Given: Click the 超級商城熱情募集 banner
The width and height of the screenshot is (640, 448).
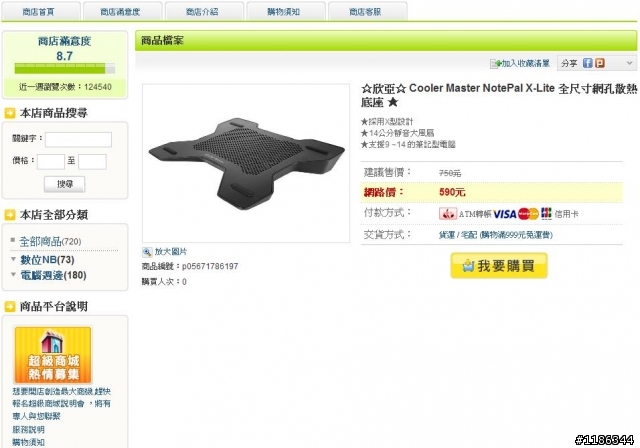Looking at the screenshot, I should click(53, 355).
